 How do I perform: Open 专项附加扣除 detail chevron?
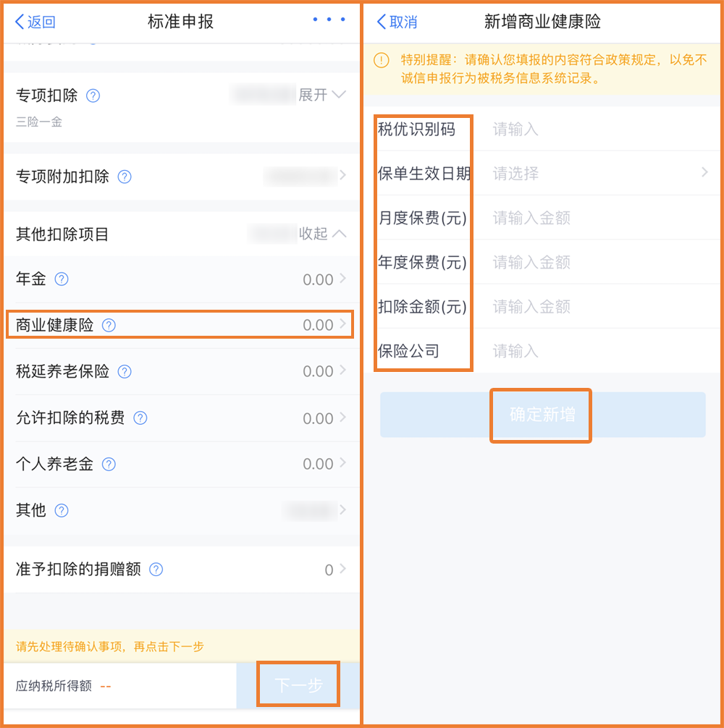point(342,175)
